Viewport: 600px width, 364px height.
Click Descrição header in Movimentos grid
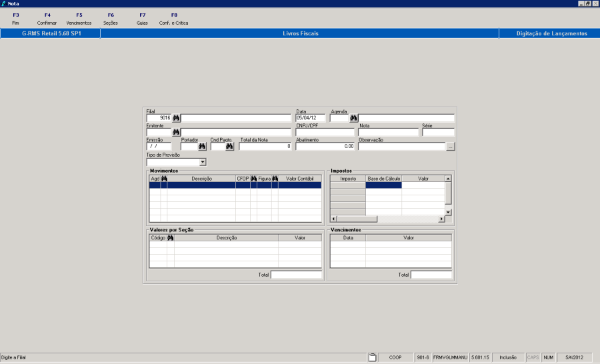pyautogui.click(x=201, y=179)
